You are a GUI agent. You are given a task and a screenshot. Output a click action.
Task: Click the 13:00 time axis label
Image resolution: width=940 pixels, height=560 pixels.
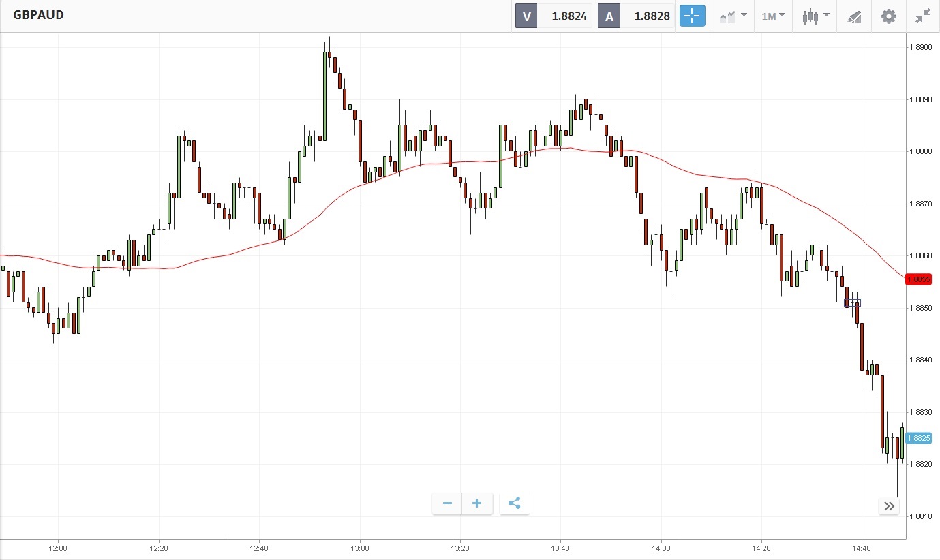pyautogui.click(x=360, y=548)
